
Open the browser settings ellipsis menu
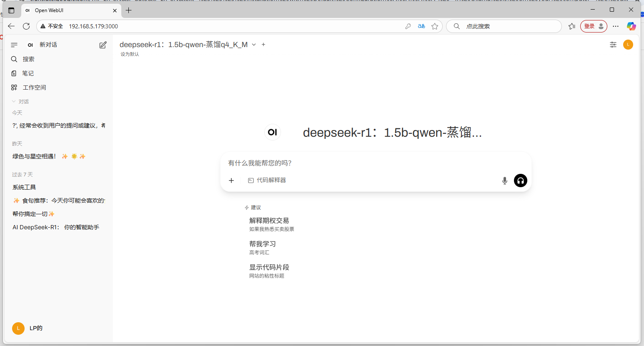pos(615,26)
